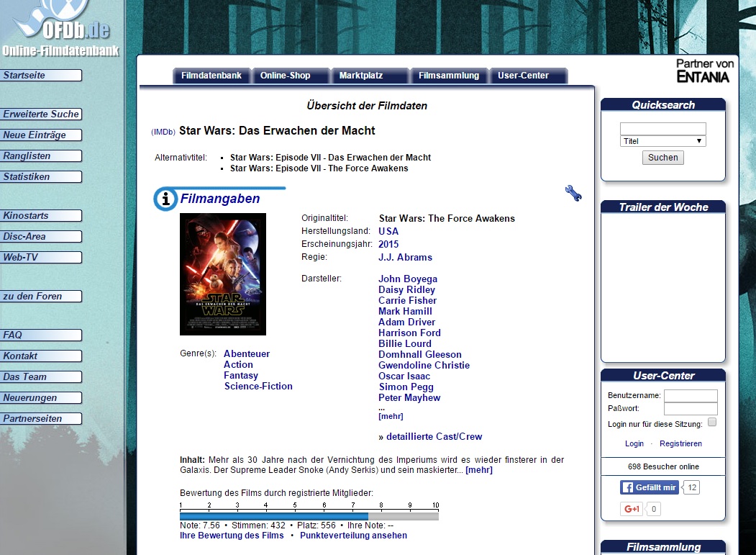The image size is (756, 555).
Task: Click the OFDb.de logo
Action: coord(60,28)
